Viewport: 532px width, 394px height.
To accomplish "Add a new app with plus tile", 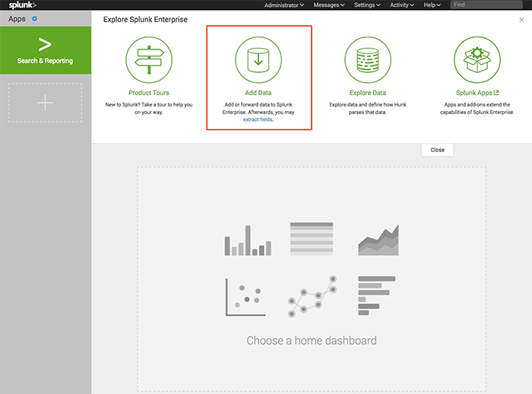I will click(46, 103).
